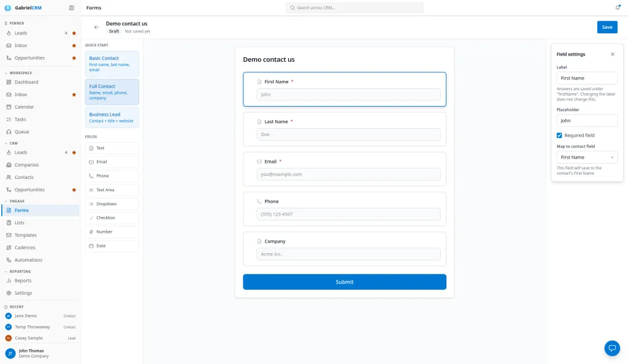Click the Search across CRM box
The height and width of the screenshot is (364, 628).
click(354, 7)
